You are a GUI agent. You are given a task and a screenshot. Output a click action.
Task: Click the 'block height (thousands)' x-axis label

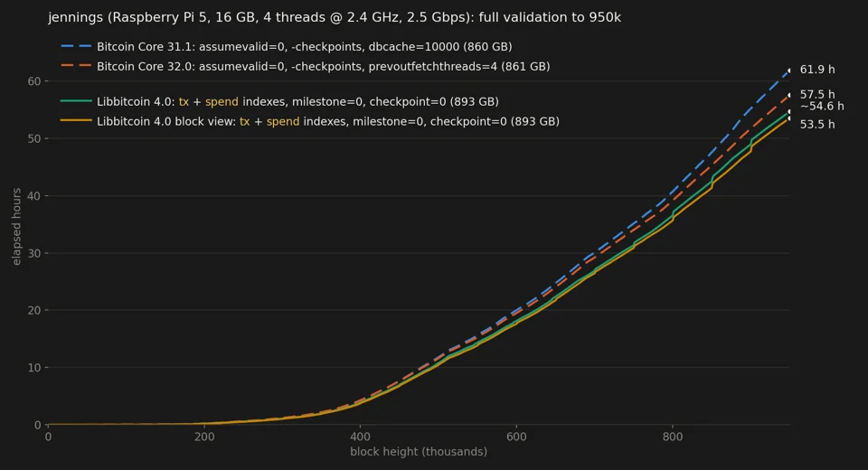click(x=419, y=452)
